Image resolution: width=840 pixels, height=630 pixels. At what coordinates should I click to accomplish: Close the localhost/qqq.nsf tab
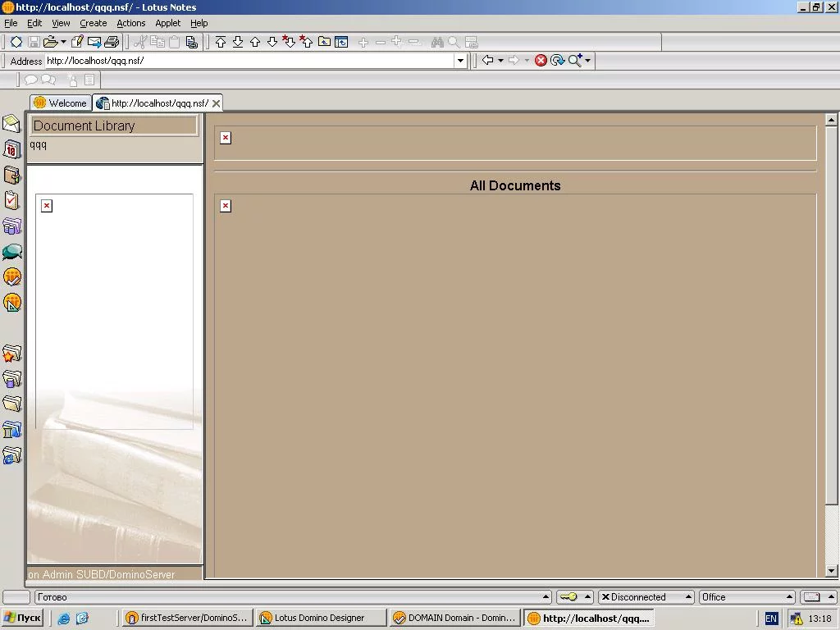216,103
